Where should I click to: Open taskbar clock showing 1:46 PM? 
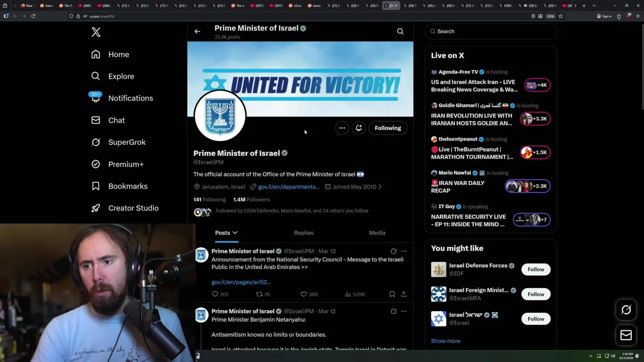[x=627, y=356]
